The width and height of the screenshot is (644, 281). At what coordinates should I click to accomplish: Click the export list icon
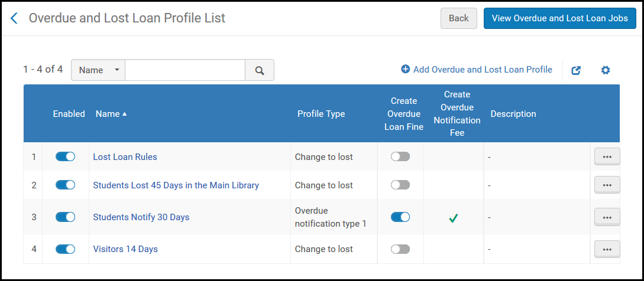click(x=575, y=70)
